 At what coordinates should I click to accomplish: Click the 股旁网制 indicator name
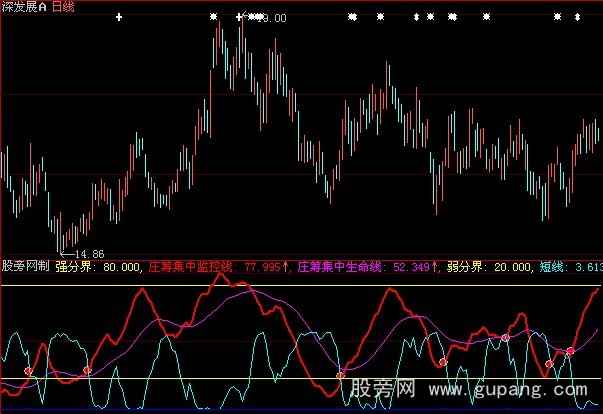pyautogui.click(x=25, y=266)
